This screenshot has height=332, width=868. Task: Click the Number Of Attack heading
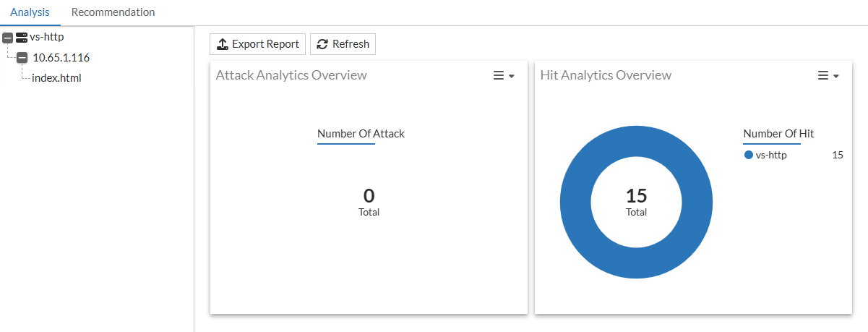pos(361,133)
